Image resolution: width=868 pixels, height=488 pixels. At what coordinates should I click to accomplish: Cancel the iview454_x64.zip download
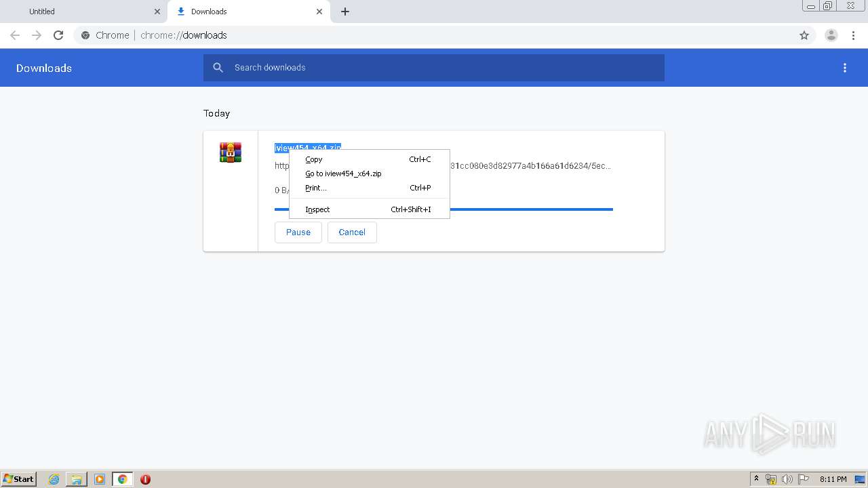(352, 232)
